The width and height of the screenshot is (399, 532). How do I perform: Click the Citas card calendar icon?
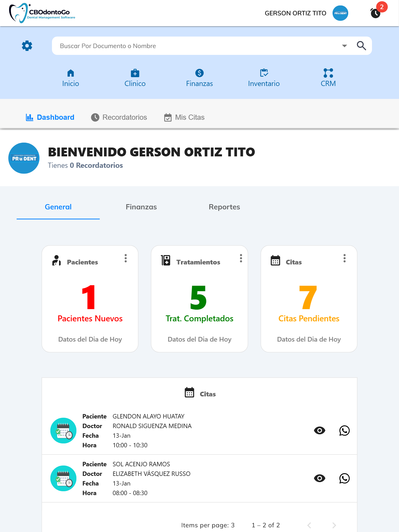pos(275,260)
